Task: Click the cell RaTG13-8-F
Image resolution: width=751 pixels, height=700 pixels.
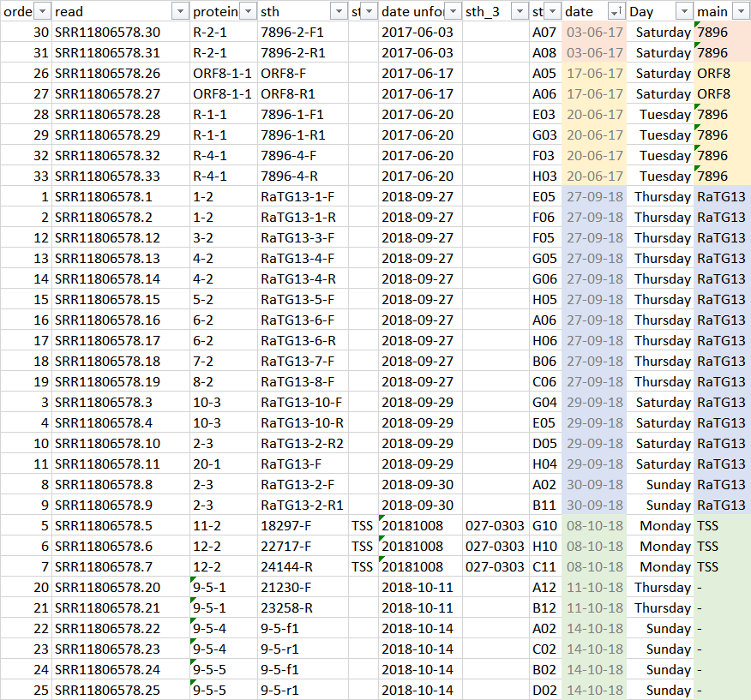Action: 303,382
